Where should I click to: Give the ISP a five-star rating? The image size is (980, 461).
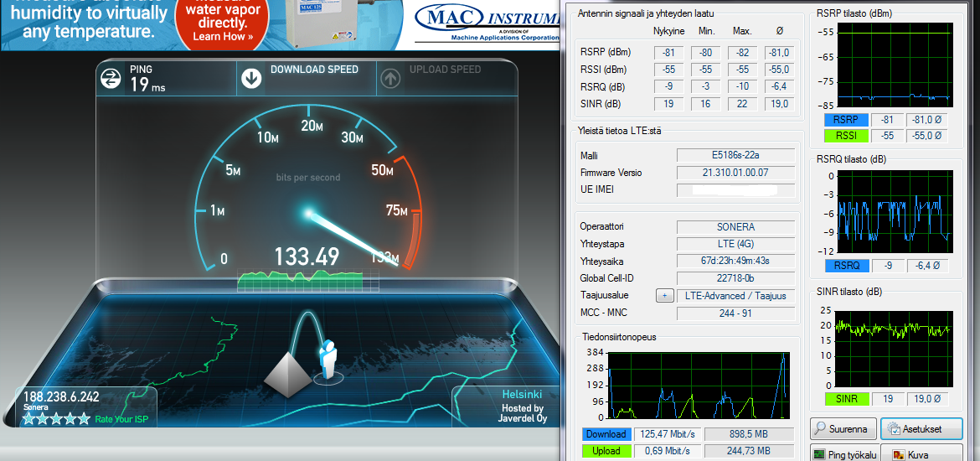coord(84,419)
